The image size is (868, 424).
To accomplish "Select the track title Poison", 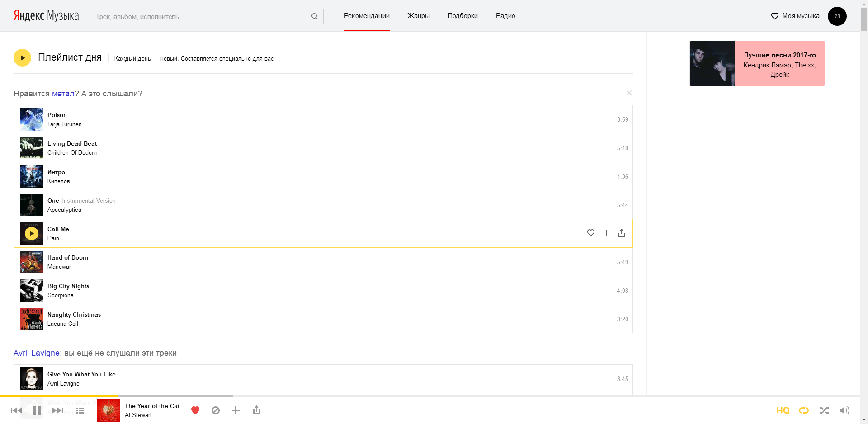I will tap(57, 115).
